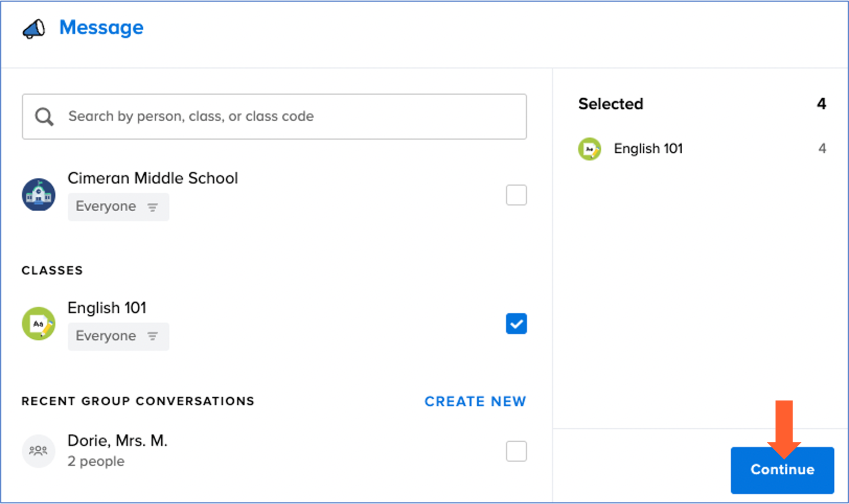Click the Message header title
Image resolution: width=849 pixels, height=504 pixels.
[x=101, y=28]
